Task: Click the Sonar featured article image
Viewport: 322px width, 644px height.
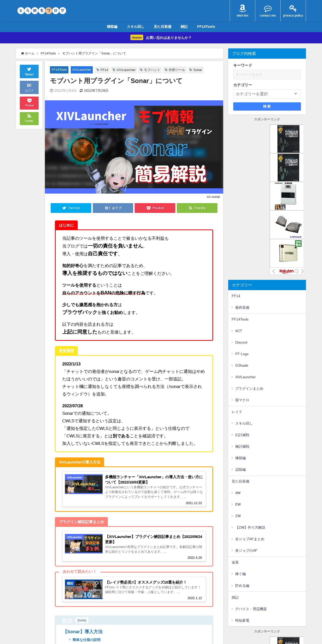Action: point(134,147)
